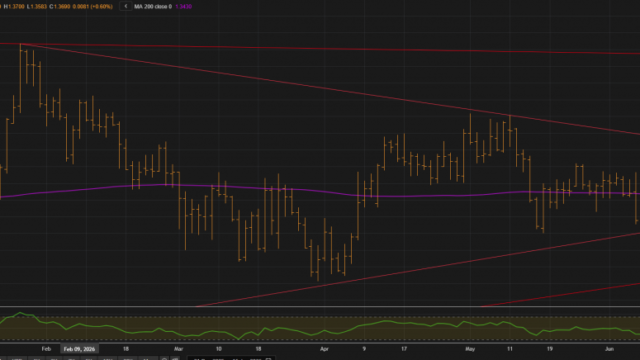Open the date range field at the bottom
Viewport: 640px width, 360px height.
(232, 358)
